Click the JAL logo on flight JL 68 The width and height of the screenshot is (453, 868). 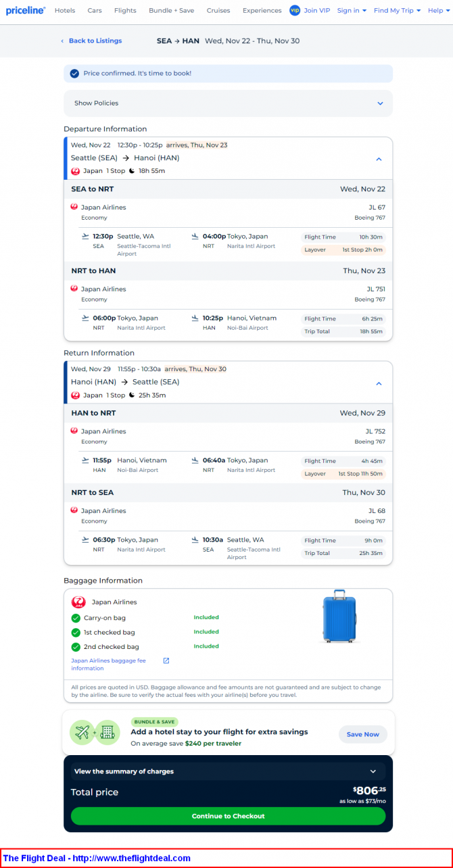(x=74, y=510)
